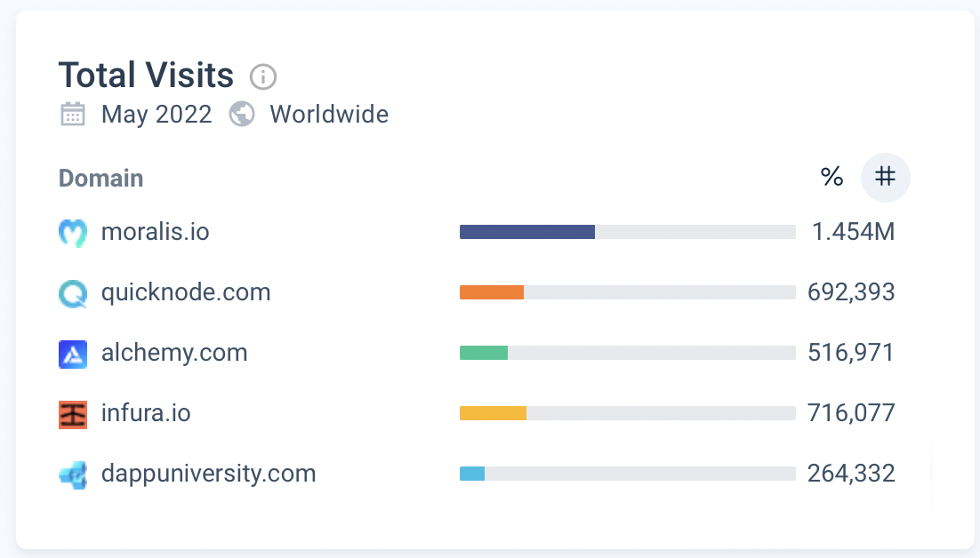Open the moralis.io domain link
Viewport: 980px width, 558px height.
pos(156,232)
